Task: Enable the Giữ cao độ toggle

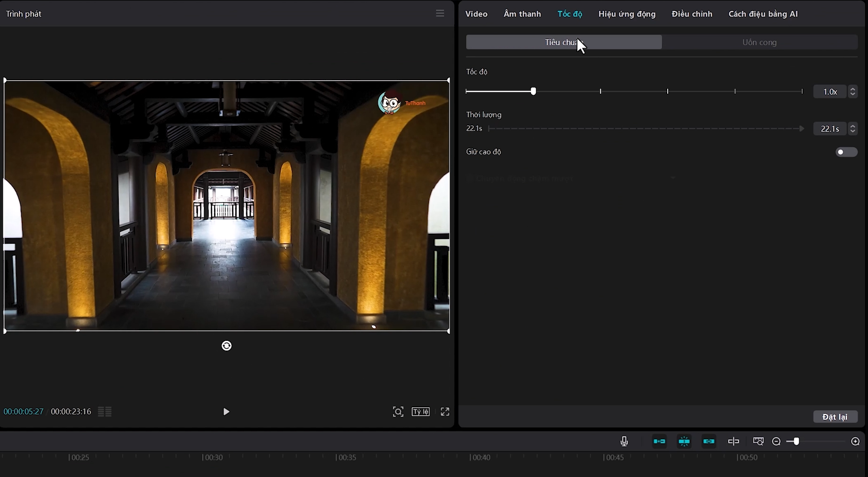Action: [846, 152]
